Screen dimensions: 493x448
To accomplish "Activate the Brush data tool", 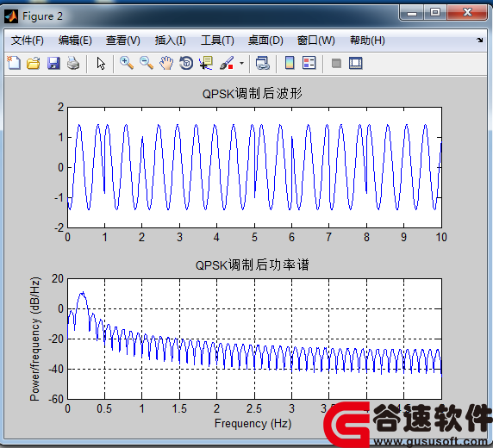I will 227,63.
